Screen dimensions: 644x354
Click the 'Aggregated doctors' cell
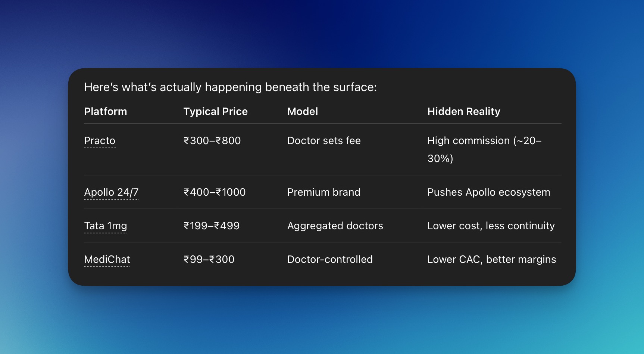(x=335, y=226)
